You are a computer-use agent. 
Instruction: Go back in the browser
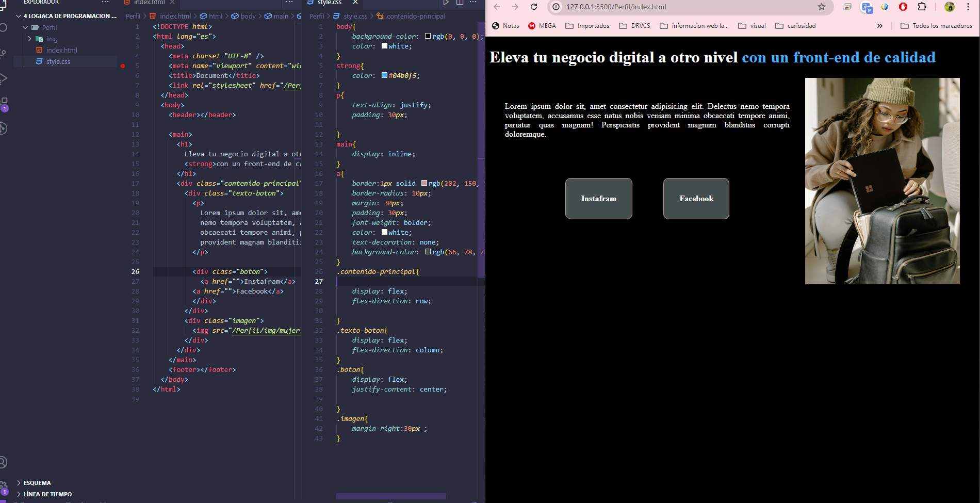497,7
